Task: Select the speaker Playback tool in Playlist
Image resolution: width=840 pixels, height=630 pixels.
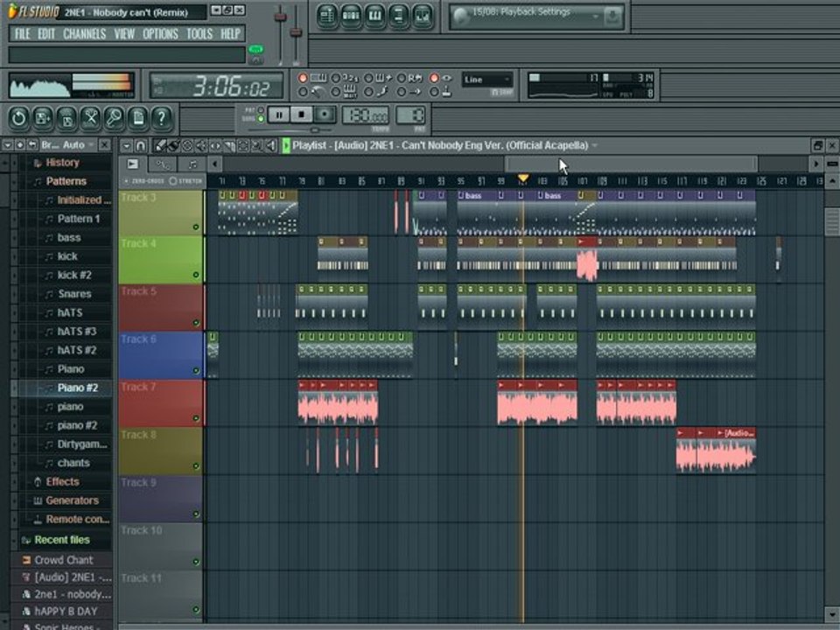Action: pos(271,146)
